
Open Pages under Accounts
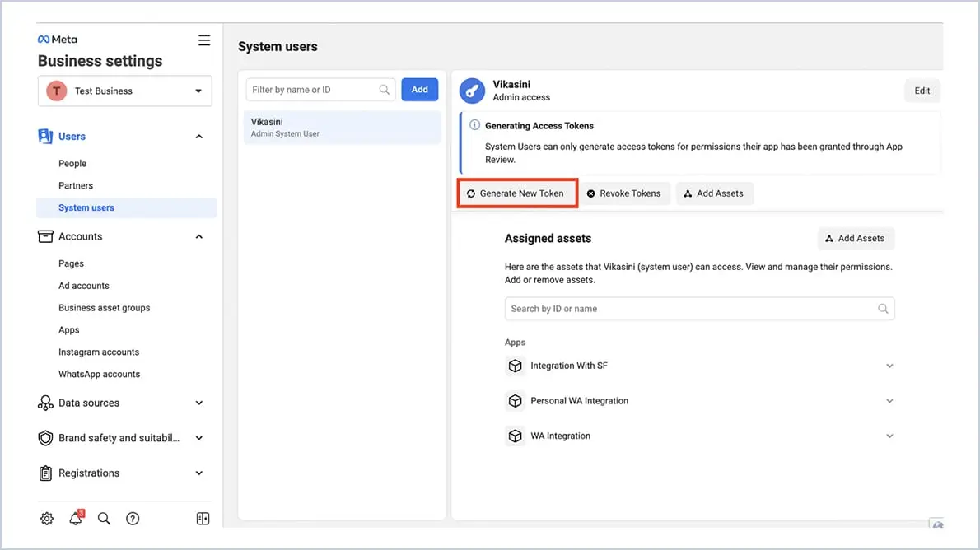coord(72,263)
